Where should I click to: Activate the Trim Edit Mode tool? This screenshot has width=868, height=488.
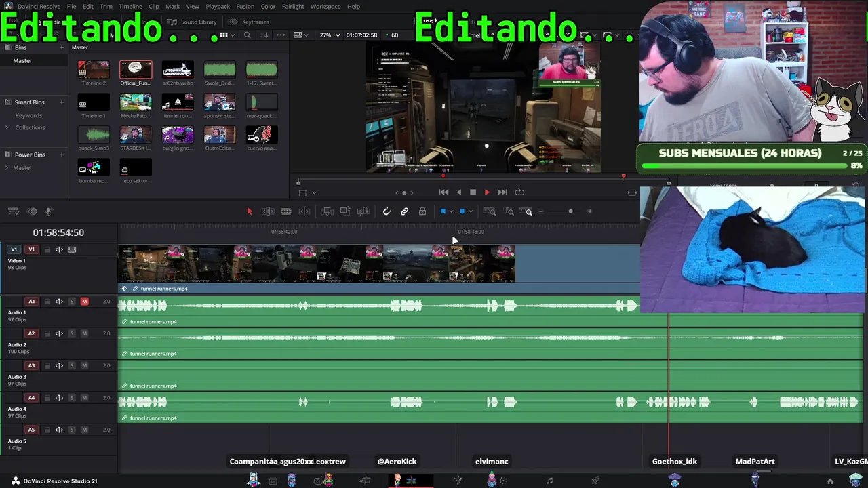268,211
